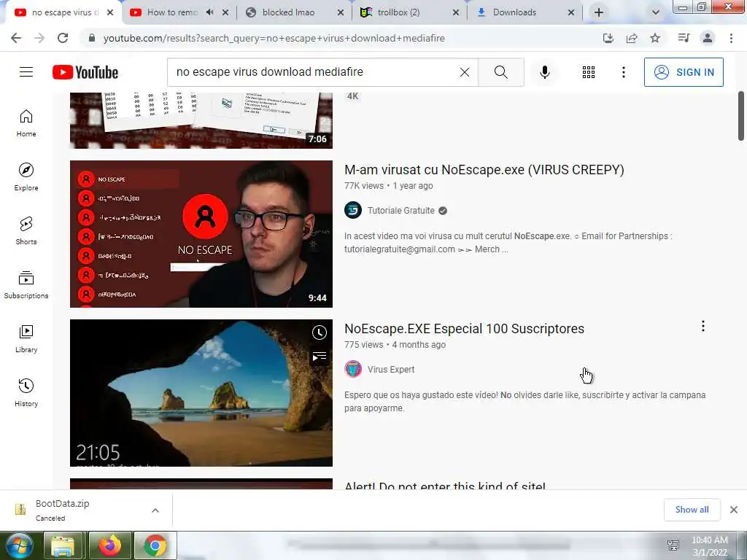Open the 7:06 video thumbnail

coord(201,120)
